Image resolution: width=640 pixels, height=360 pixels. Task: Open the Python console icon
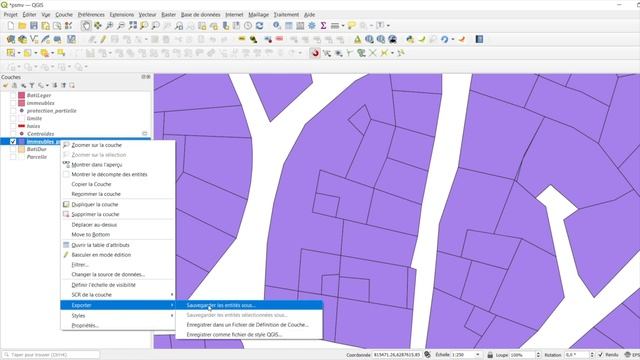tap(410, 40)
